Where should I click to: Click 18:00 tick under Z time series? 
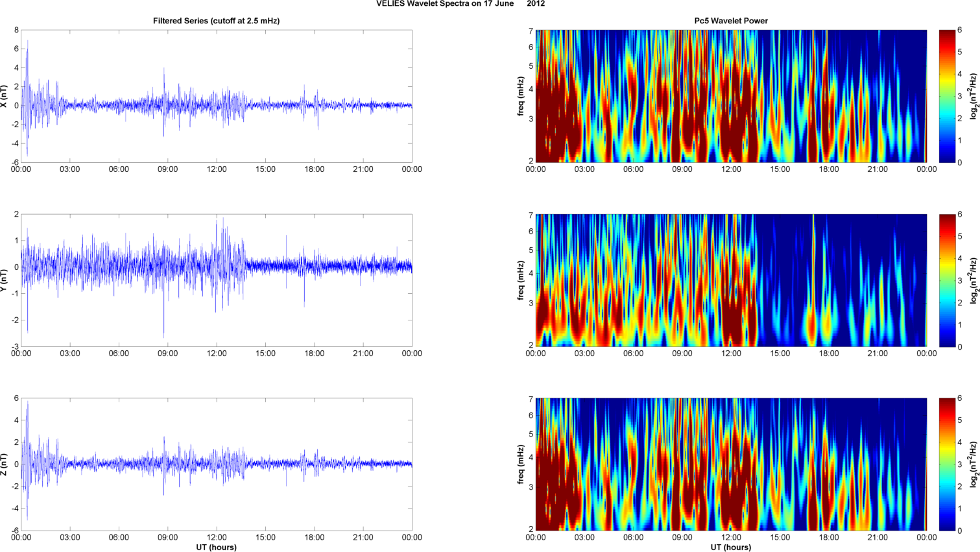(315, 538)
